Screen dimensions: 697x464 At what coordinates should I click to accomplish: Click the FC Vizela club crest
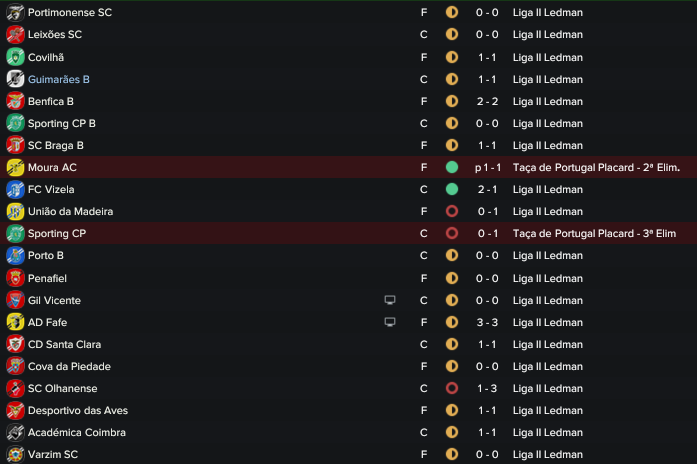(15, 189)
